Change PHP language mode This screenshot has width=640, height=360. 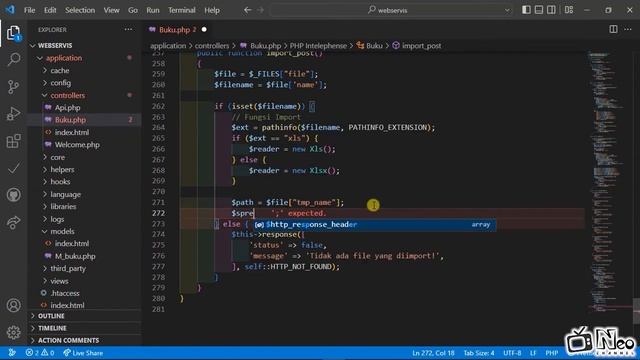click(x=551, y=353)
